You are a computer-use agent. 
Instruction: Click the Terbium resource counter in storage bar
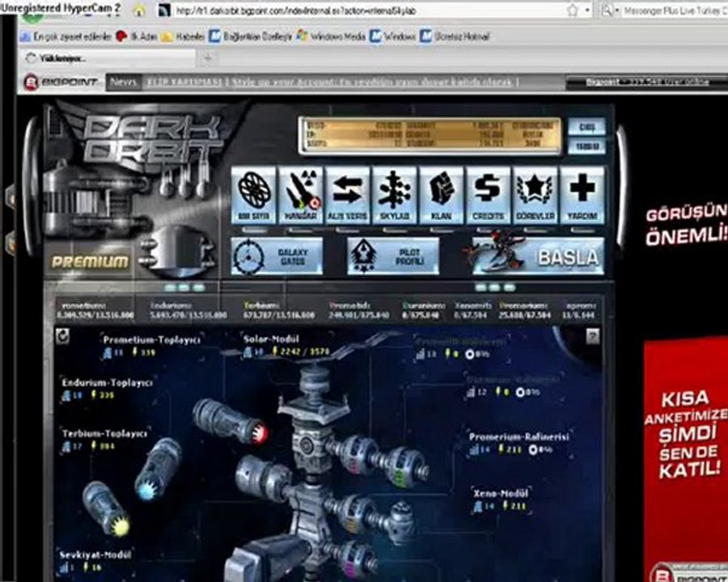pyautogui.click(x=278, y=310)
